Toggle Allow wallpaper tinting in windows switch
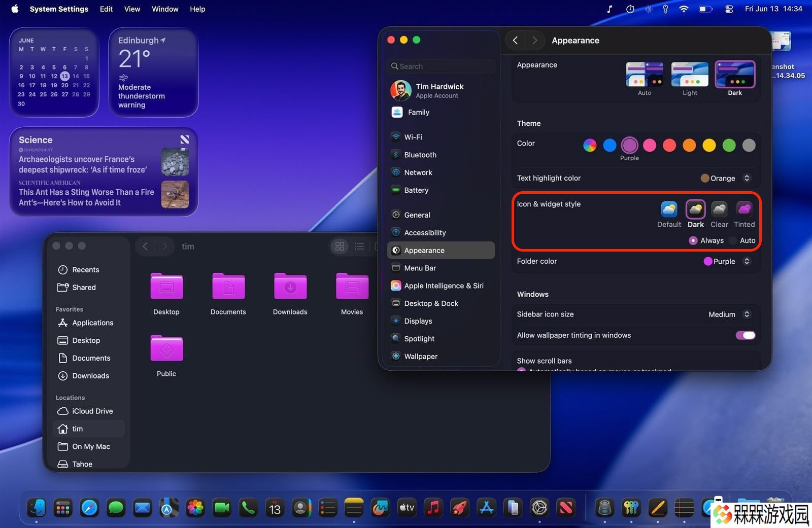This screenshot has height=528, width=812. (x=746, y=335)
